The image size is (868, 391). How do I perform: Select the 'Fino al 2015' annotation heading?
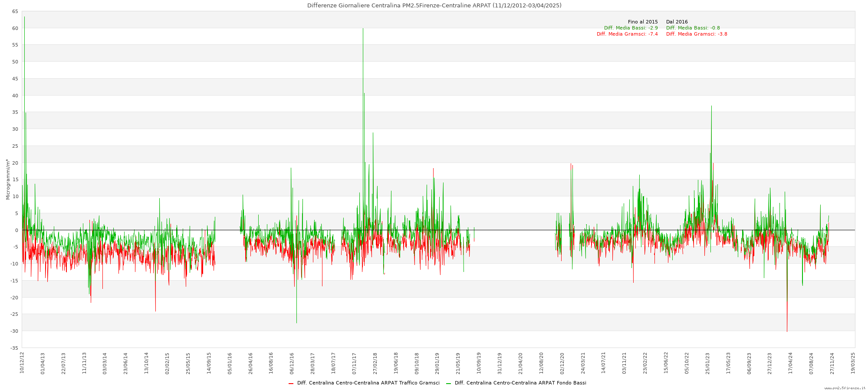pyautogui.click(x=642, y=22)
